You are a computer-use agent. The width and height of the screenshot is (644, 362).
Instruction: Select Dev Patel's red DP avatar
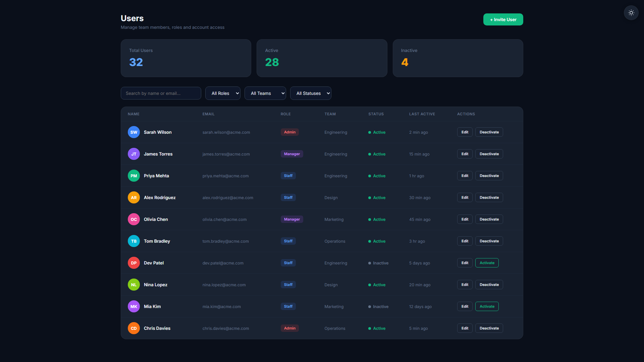pos(134,263)
